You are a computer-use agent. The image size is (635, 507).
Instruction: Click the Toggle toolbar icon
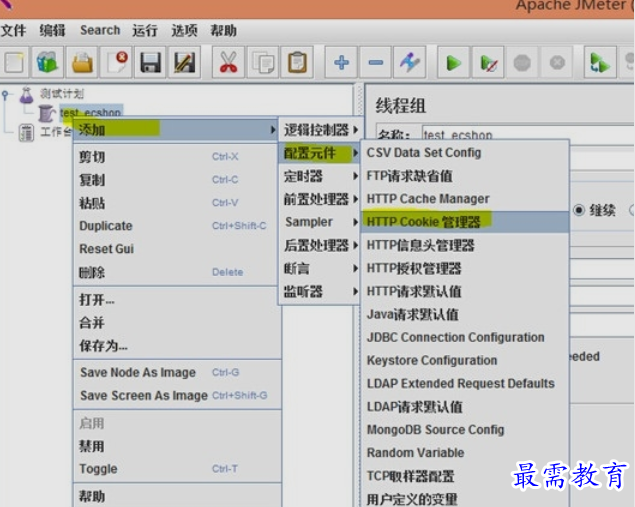click(409, 63)
